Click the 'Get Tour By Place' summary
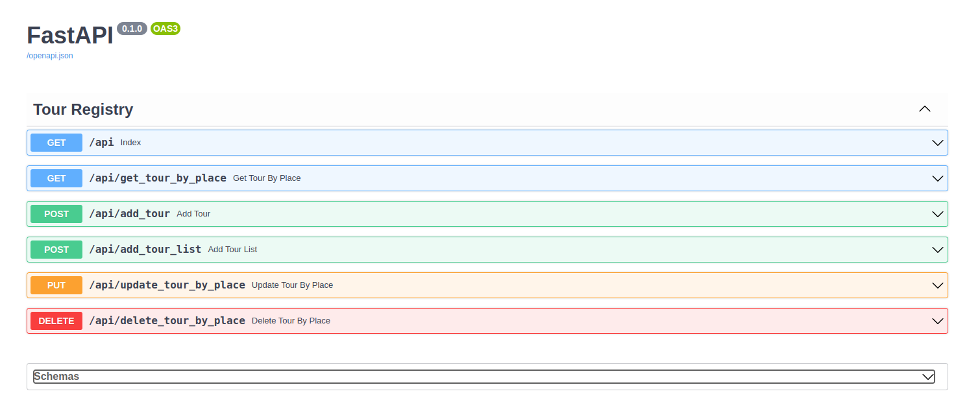This screenshot has height=411, width=980. 267,178
